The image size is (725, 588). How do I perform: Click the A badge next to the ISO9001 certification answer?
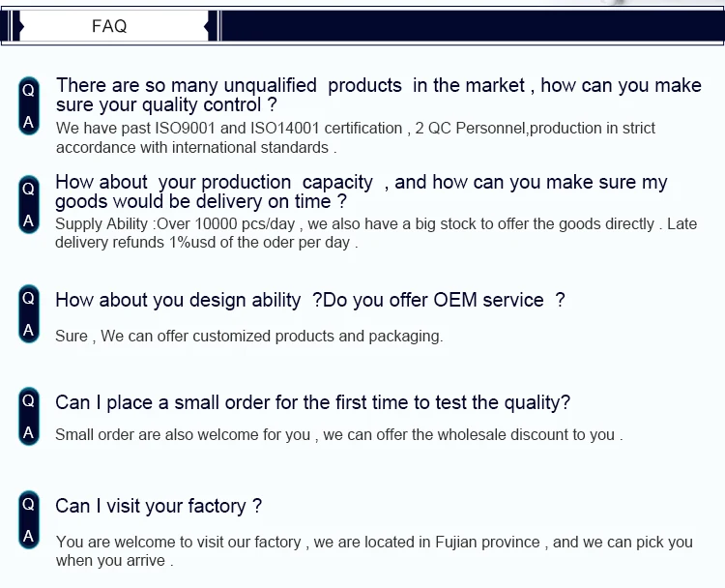pyautogui.click(x=28, y=121)
